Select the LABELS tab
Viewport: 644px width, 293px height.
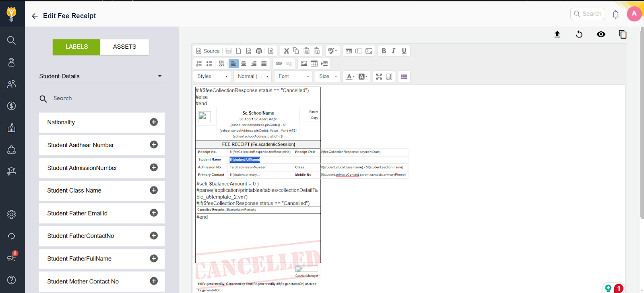pyautogui.click(x=76, y=47)
